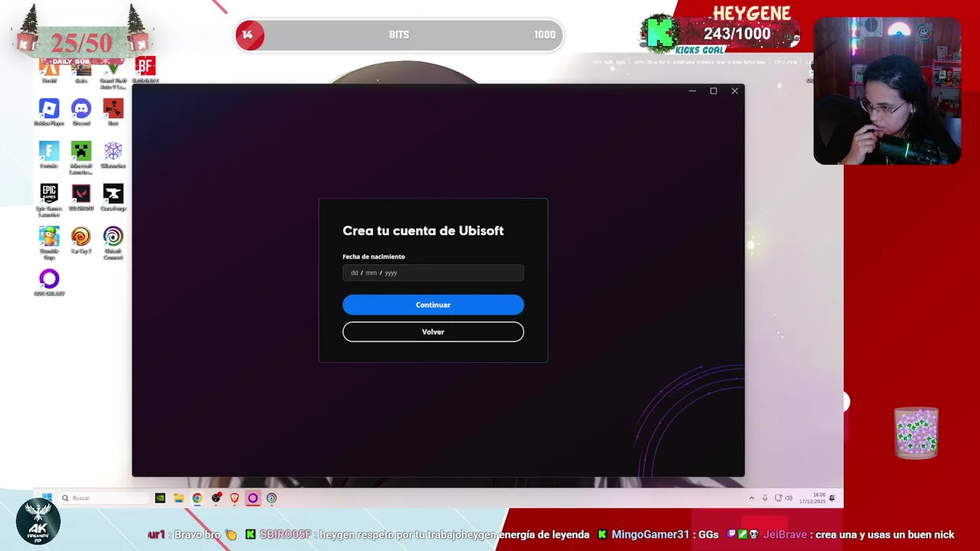Open the Roblox Player desktop shortcut
Image resolution: width=980 pixels, height=551 pixels.
[x=49, y=112]
